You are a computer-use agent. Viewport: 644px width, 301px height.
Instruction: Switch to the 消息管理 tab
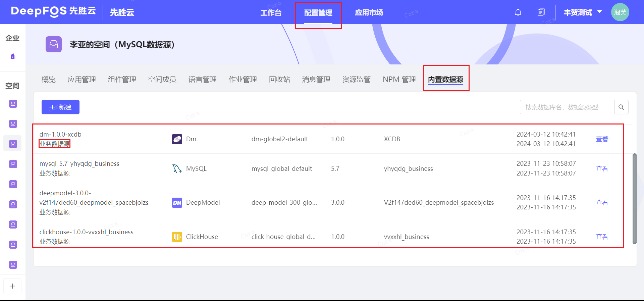[316, 80]
